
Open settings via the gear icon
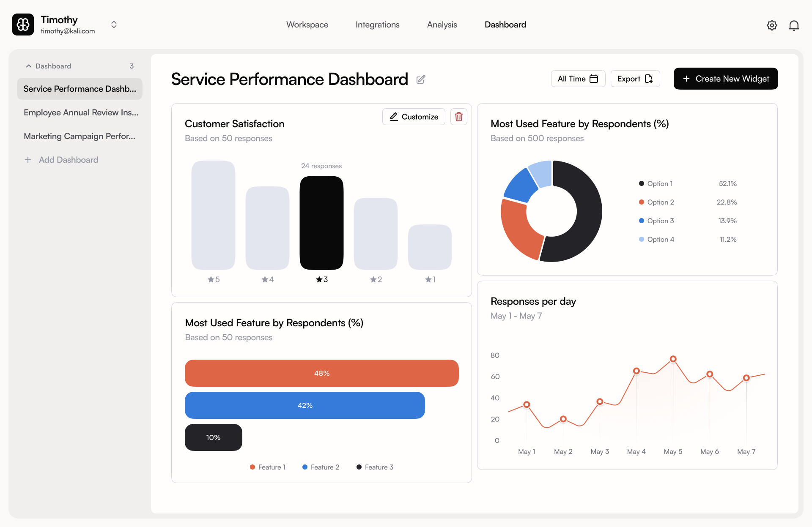pos(772,25)
